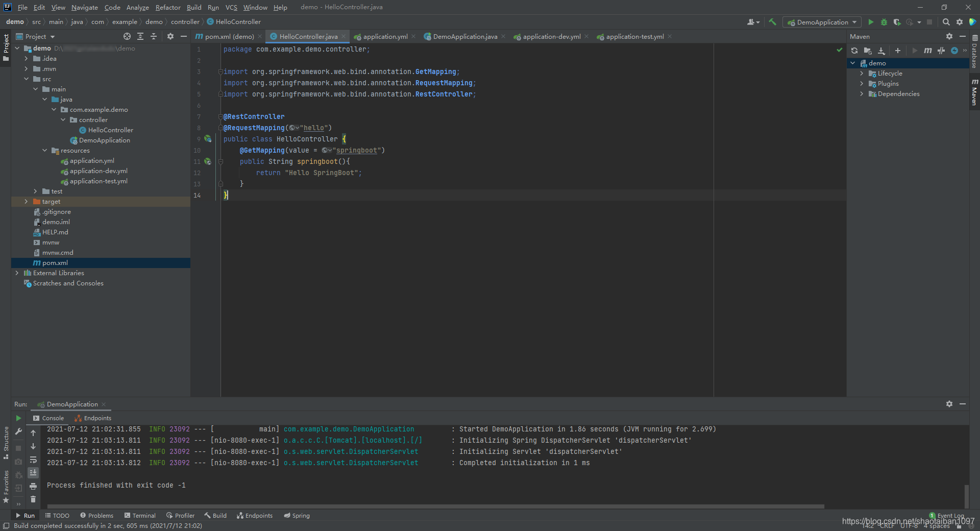The image size is (980, 531).
Task: Open Search Everywhere magnifier icon
Action: coord(946,22)
